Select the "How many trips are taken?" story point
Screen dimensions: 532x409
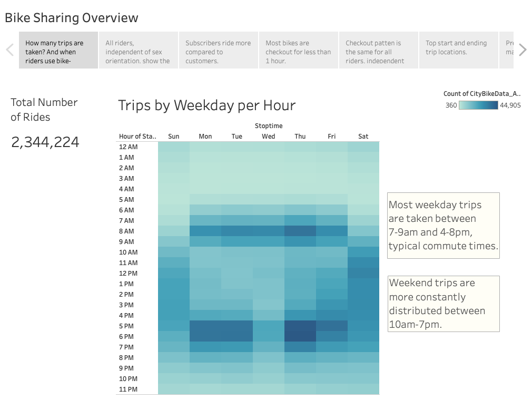57,50
